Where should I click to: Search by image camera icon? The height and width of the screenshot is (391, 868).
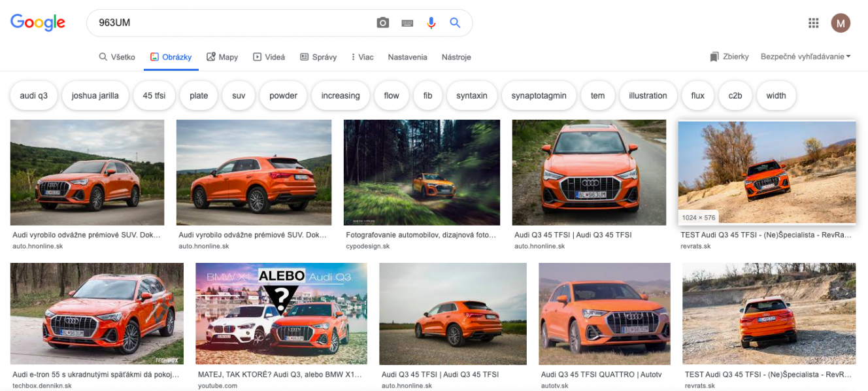point(383,23)
